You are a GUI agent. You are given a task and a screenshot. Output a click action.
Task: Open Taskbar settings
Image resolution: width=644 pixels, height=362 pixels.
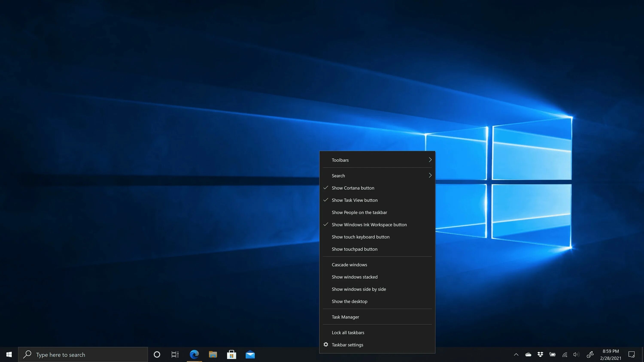[347, 345]
